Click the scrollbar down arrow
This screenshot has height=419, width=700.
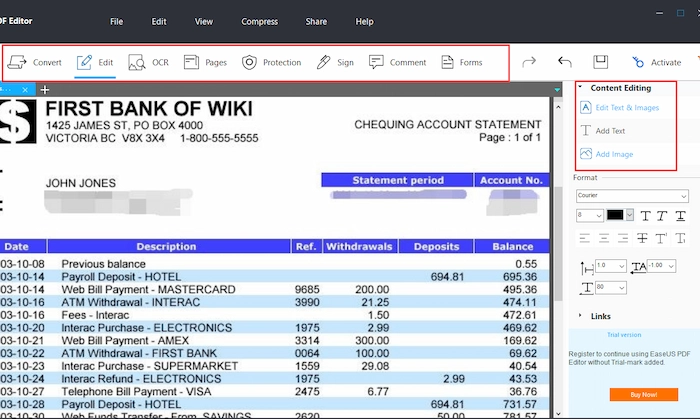click(558, 414)
